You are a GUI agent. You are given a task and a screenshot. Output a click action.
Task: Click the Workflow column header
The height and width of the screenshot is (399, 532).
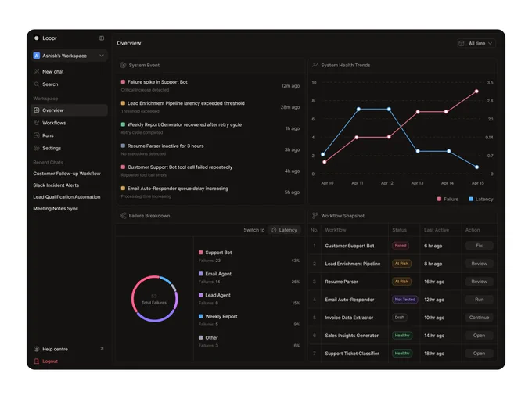click(336, 230)
